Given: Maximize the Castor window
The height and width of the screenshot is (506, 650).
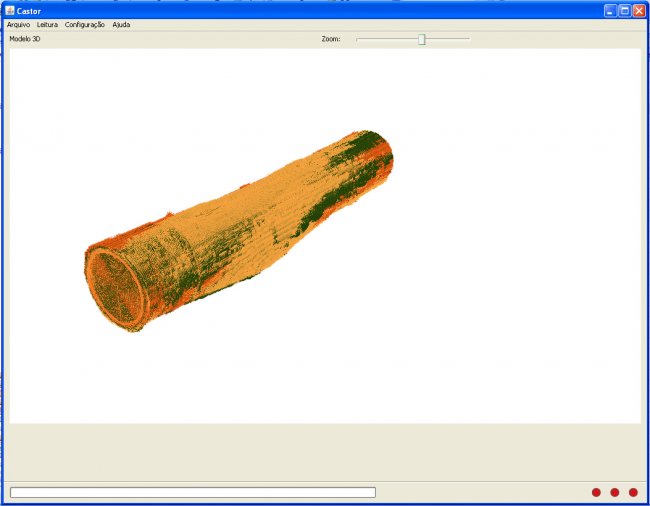Looking at the screenshot, I should coord(624,10).
